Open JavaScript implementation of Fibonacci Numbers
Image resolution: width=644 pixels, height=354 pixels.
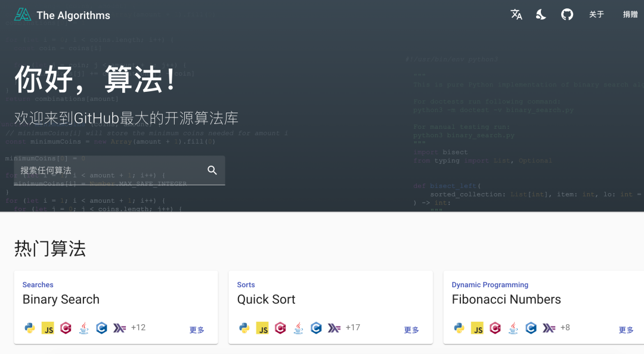pos(477,328)
